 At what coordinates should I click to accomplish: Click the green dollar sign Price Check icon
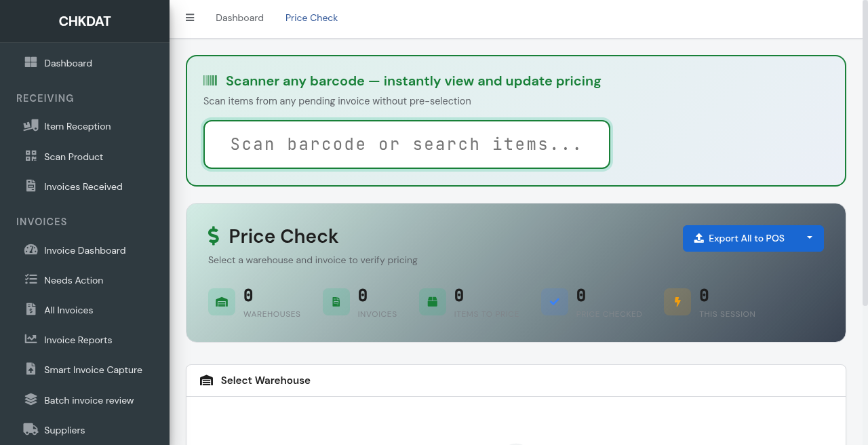[214, 236]
